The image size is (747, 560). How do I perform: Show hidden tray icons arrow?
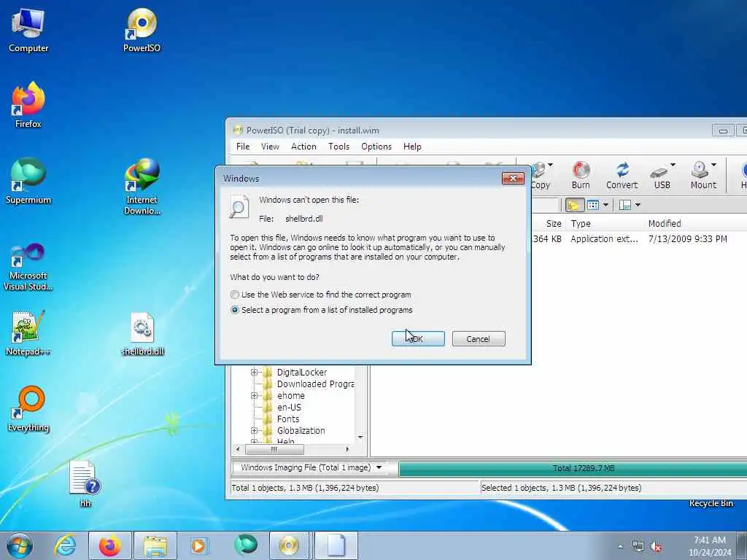click(x=620, y=547)
